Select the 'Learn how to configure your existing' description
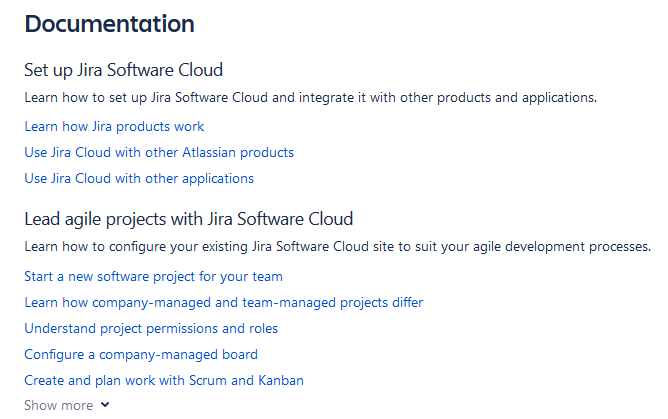 337,247
